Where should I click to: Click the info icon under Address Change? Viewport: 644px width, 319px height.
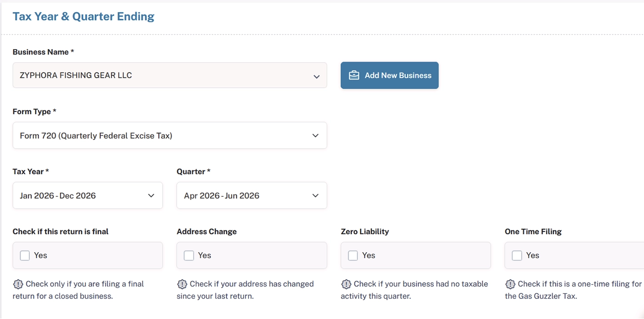pos(182,284)
